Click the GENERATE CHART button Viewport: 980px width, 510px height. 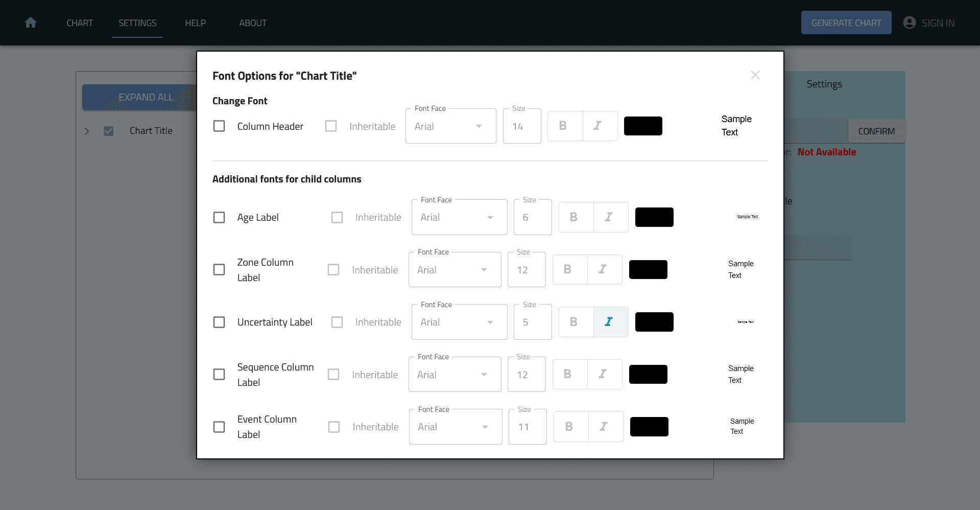tap(846, 22)
